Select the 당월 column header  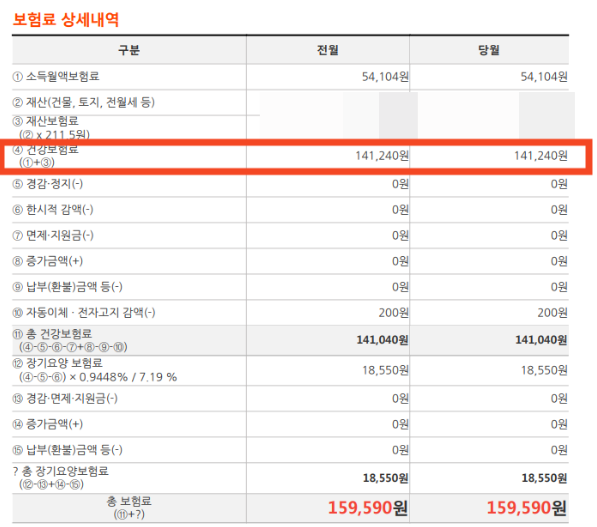tap(489, 50)
